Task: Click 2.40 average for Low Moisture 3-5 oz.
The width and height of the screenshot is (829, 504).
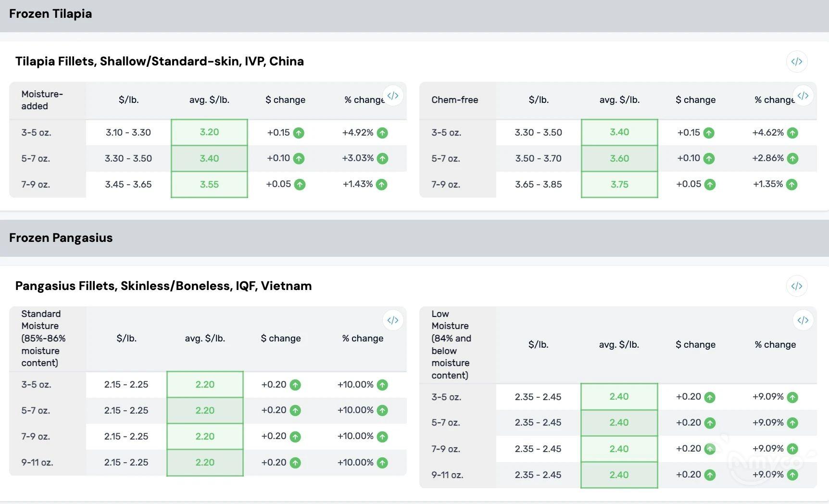Action: (x=618, y=397)
